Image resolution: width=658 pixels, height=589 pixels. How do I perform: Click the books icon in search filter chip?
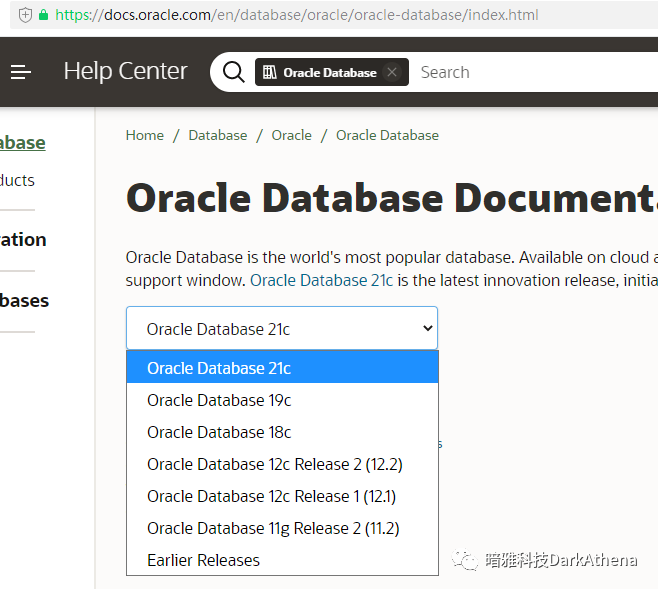point(269,72)
